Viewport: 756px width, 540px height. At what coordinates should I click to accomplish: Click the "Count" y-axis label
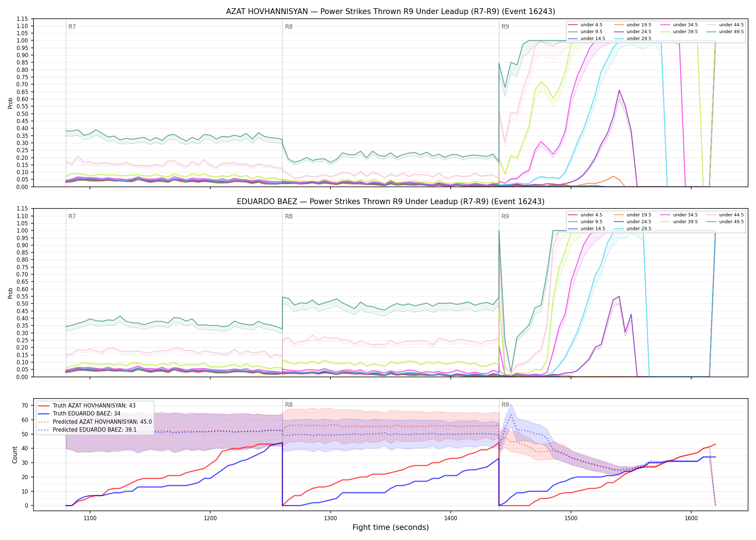15,455
